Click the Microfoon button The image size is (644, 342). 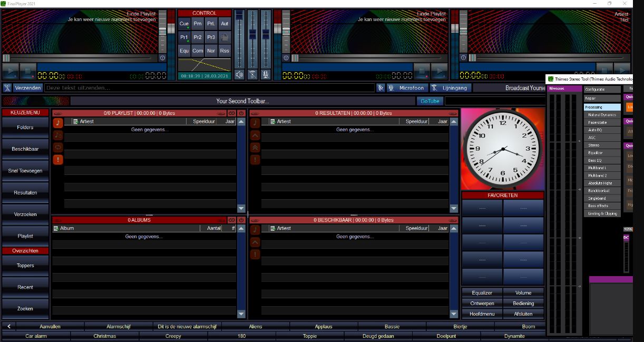click(x=407, y=88)
